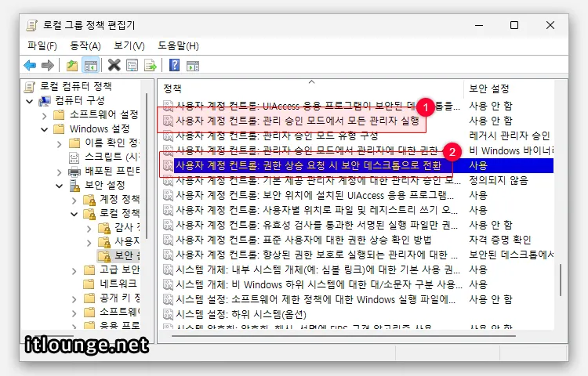Select policy 유효성 검사를 통과한 서명된 실행 파일만
588x376 pixels.
click(317, 225)
